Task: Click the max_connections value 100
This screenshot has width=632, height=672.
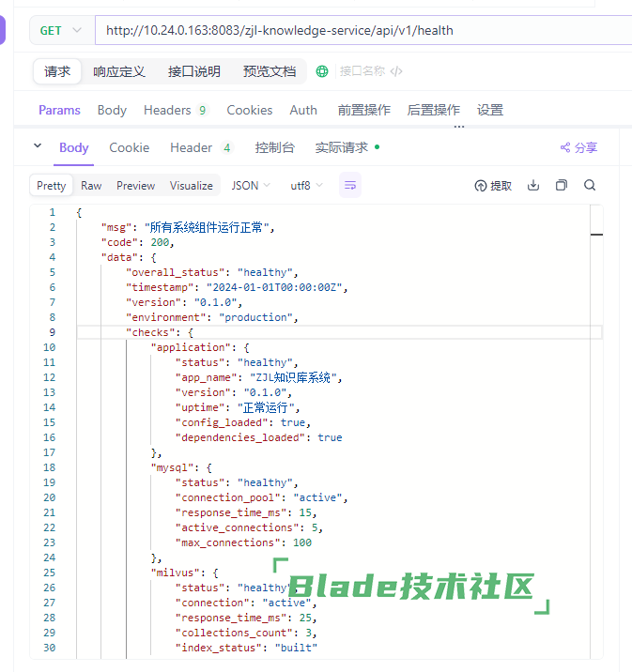Action: 301,542
